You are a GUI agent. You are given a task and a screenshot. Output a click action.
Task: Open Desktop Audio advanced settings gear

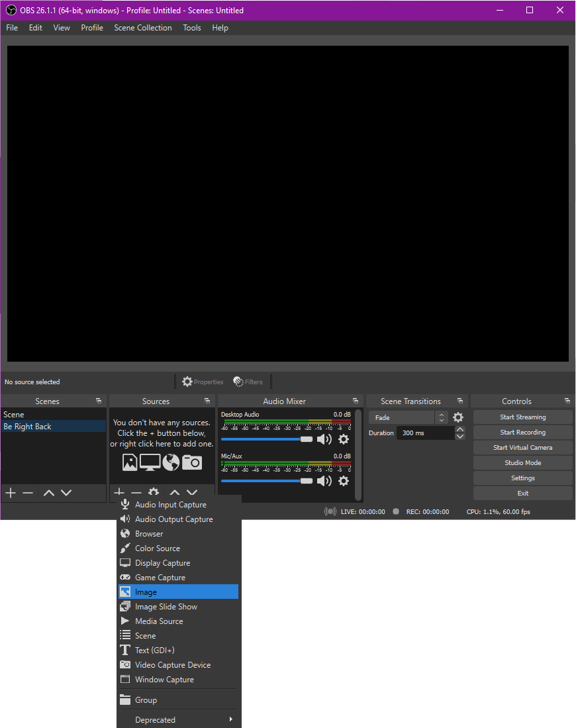(x=344, y=439)
